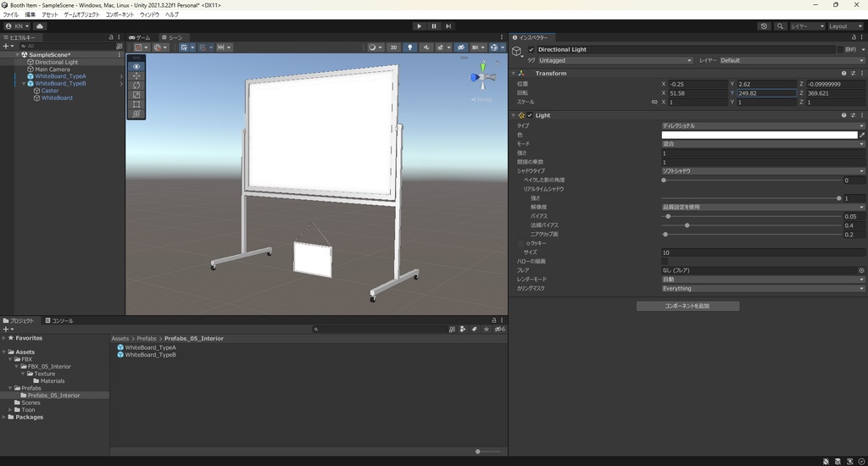Click the flare object picker circle

[861, 270]
